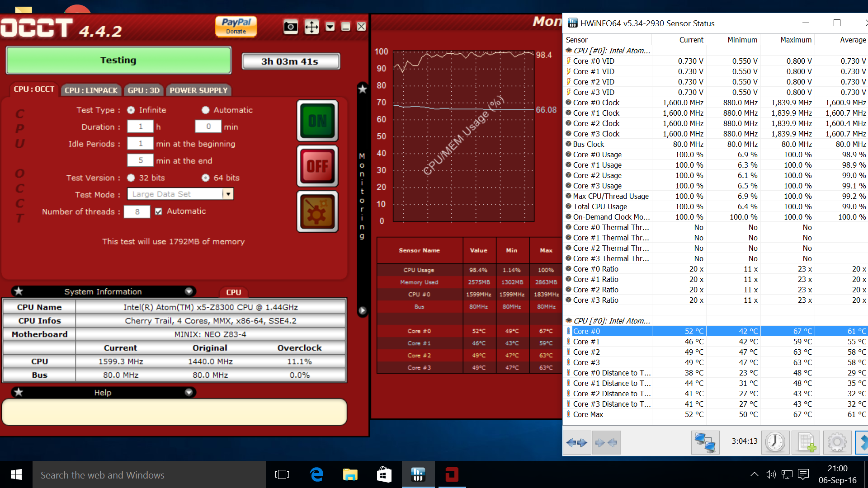This screenshot has height=488, width=868.
Task: Click HWiNFO logging start sheet icon
Action: pos(806,442)
